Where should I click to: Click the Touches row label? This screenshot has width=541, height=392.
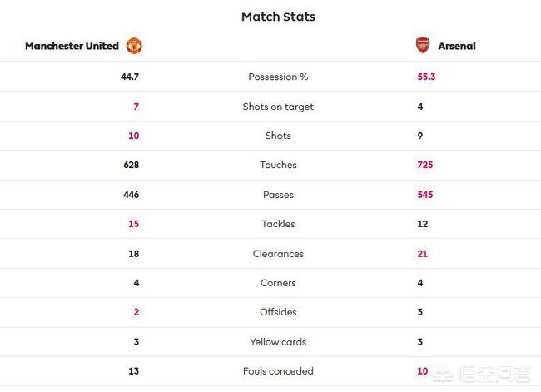coord(278,165)
